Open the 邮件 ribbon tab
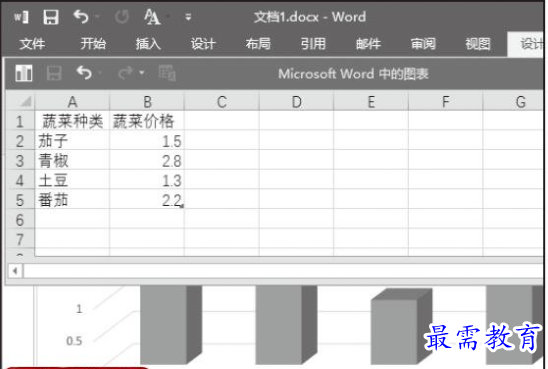The height and width of the screenshot is (369, 548). click(x=368, y=44)
